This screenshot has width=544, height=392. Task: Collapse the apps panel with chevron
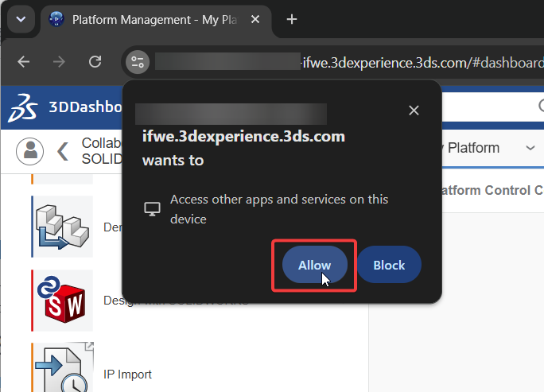[x=63, y=151]
